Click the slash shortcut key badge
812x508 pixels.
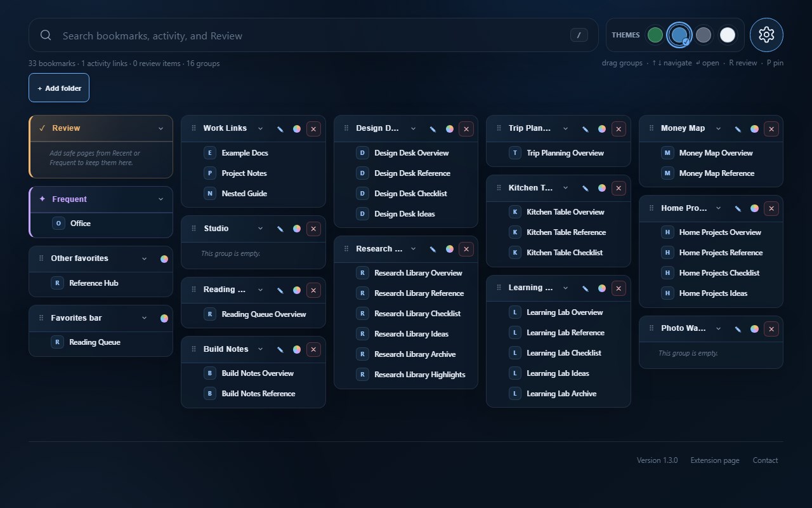click(579, 36)
